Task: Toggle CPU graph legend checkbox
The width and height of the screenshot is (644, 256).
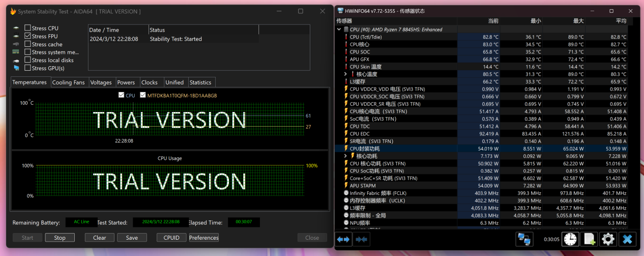Action: tap(121, 95)
